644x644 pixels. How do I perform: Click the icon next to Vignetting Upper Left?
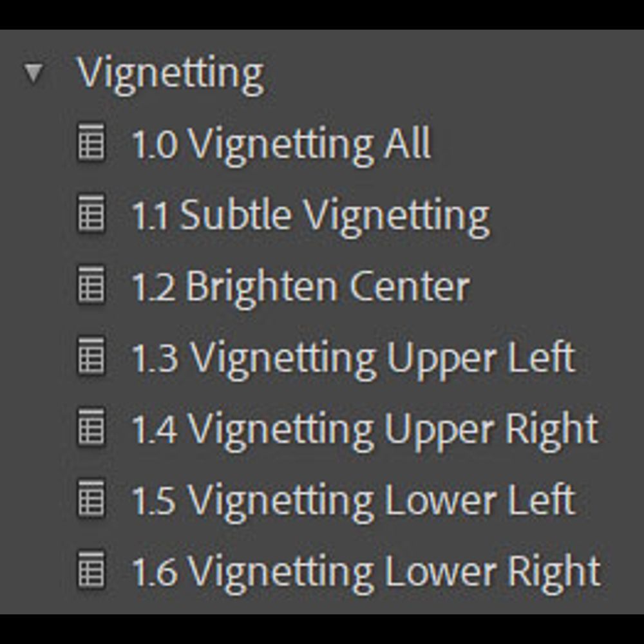[x=91, y=357]
